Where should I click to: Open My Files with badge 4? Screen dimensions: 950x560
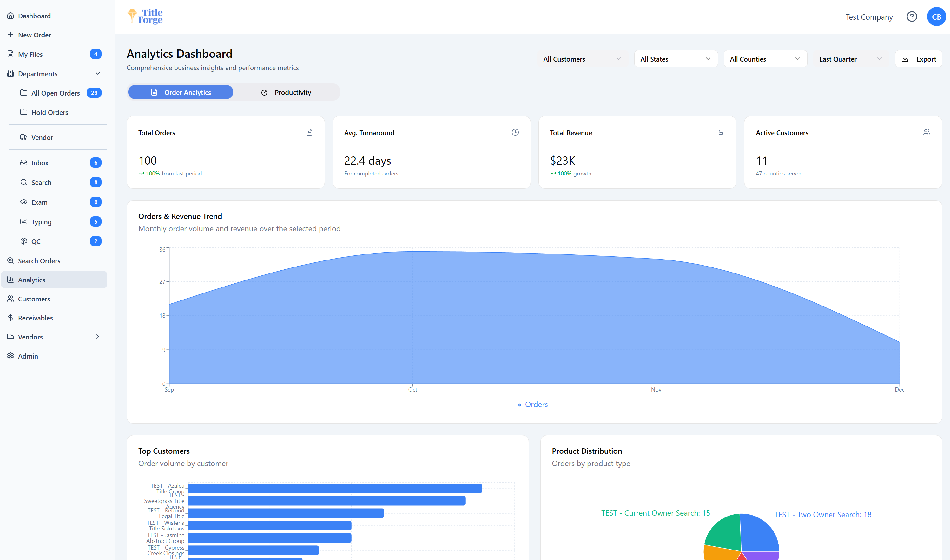[x=54, y=54]
